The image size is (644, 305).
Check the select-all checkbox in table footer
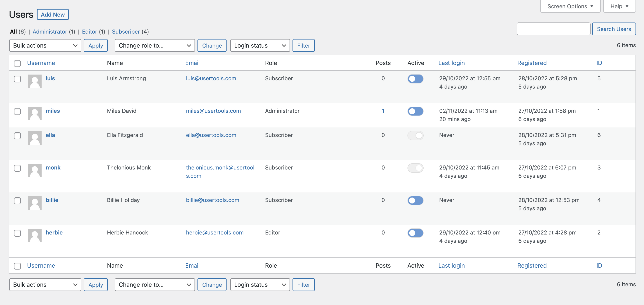pyautogui.click(x=17, y=266)
